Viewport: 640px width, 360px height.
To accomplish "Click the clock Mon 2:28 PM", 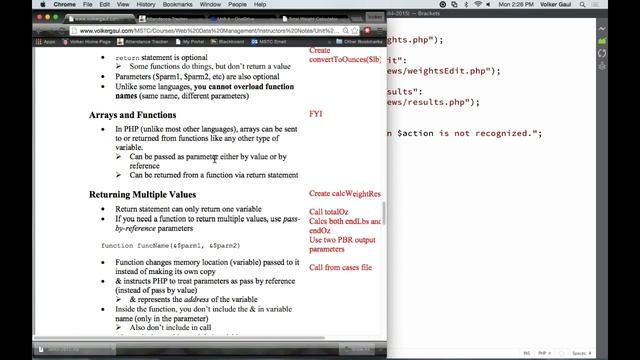I will 516,4.
